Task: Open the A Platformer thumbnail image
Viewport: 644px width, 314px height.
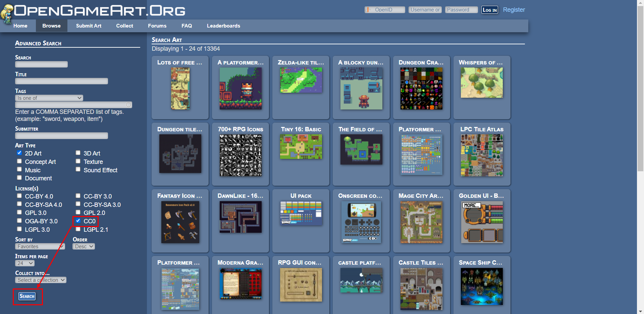Action: click(240, 88)
